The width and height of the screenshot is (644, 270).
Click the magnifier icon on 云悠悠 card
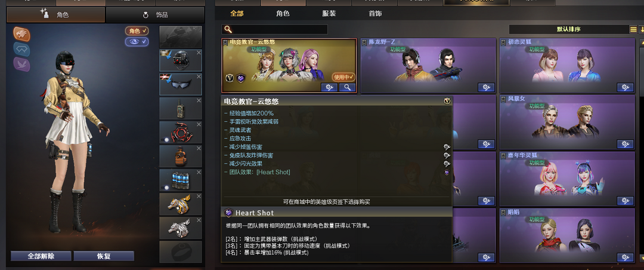point(348,87)
